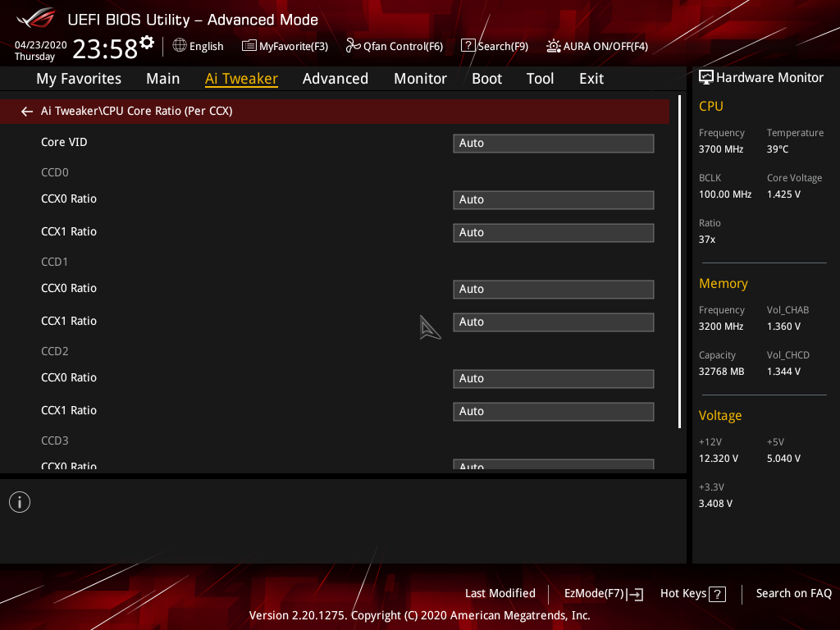Click the Ratio 37x value
The image size is (840, 630).
click(706, 240)
